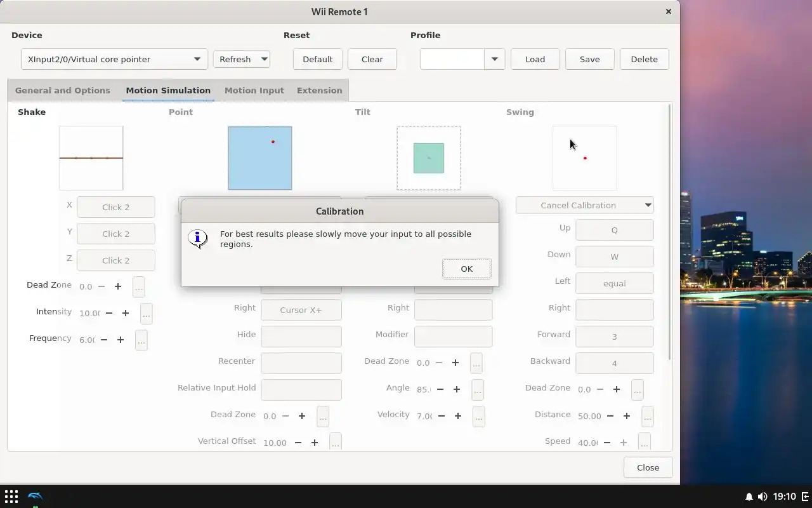Click OK in Calibration dialog

coord(466,269)
